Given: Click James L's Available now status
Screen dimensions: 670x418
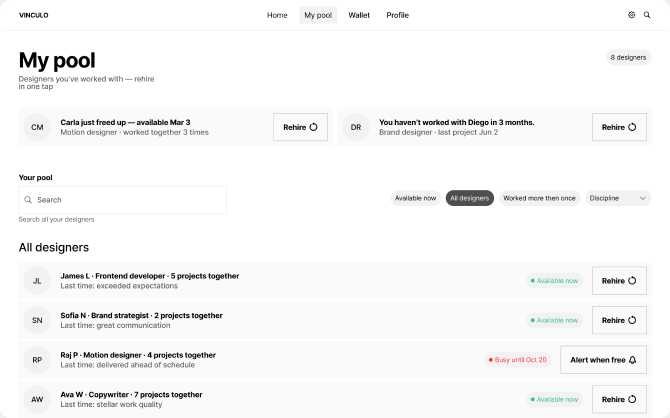Looking at the screenshot, I should tap(554, 281).
